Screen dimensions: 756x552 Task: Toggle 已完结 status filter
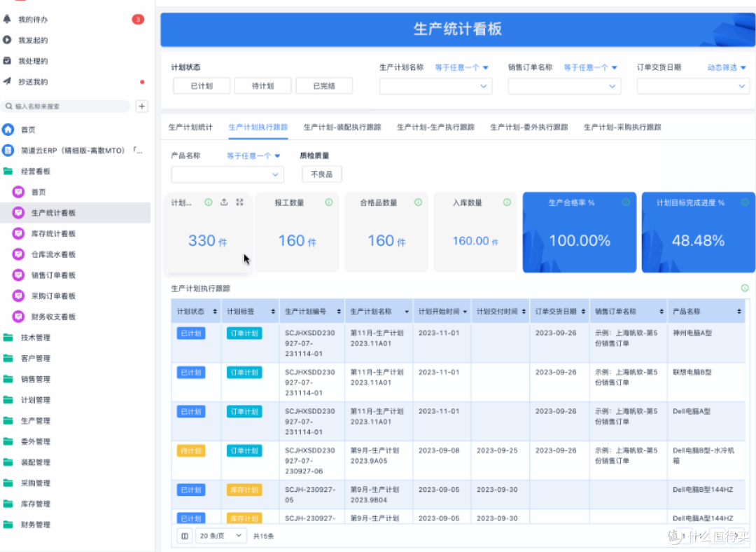tap(324, 86)
